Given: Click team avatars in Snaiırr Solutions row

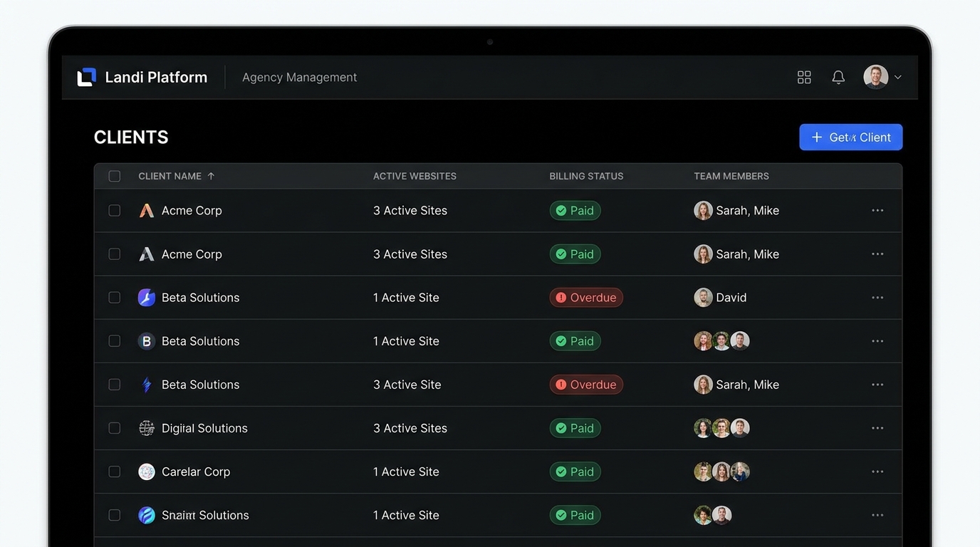Looking at the screenshot, I should [713, 515].
